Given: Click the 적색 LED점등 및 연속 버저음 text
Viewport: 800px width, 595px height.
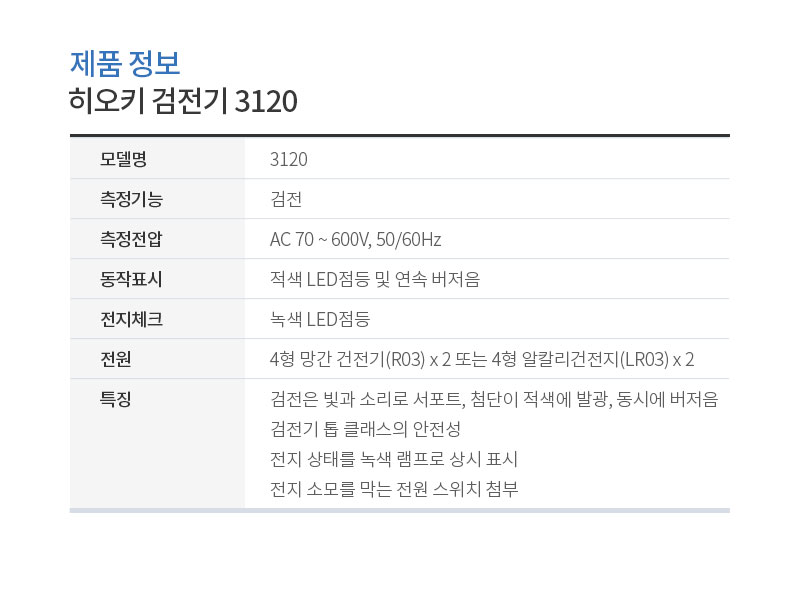Looking at the screenshot, I should pos(375,279).
